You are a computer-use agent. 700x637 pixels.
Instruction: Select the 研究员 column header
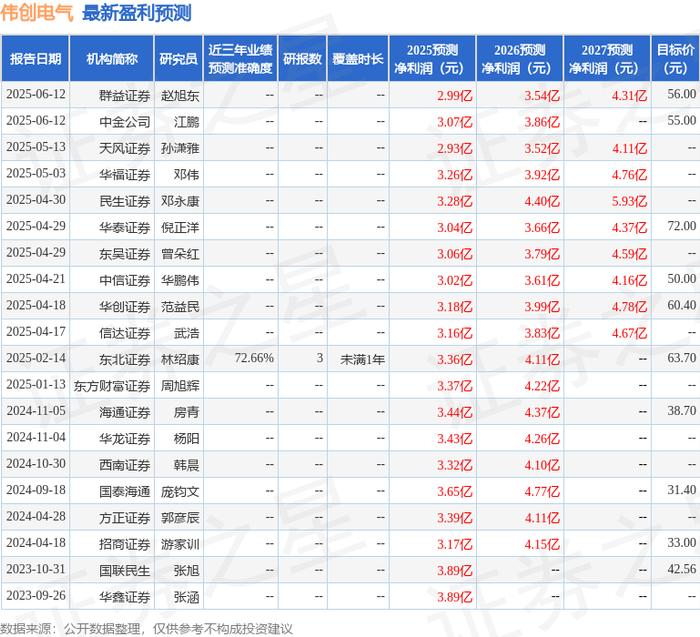[179, 58]
